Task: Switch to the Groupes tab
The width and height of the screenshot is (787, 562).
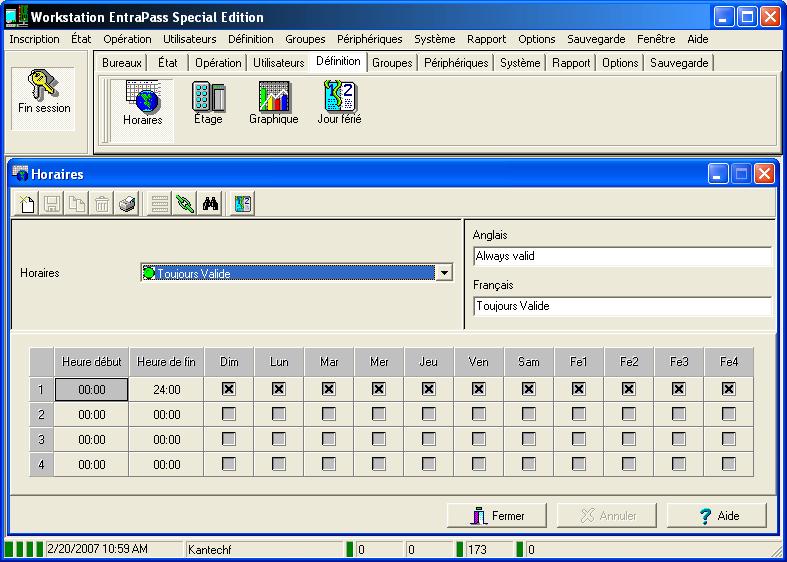Action: (392, 63)
